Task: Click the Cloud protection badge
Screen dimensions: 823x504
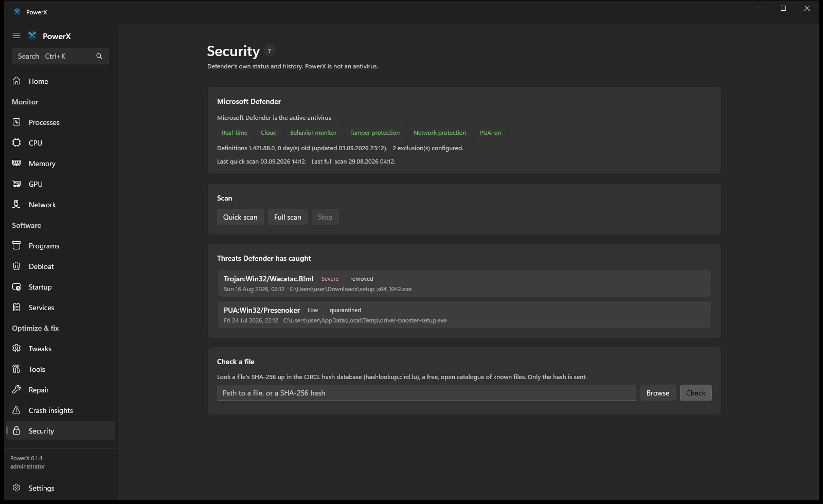Action: click(269, 133)
